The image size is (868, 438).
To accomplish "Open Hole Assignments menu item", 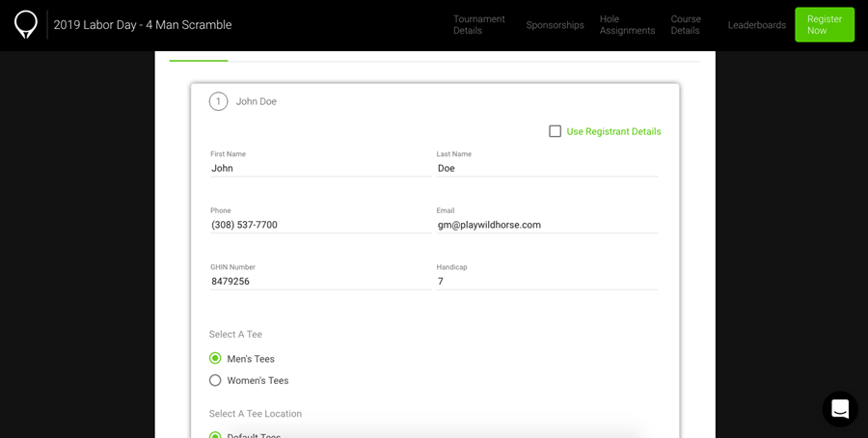I will pos(627,25).
